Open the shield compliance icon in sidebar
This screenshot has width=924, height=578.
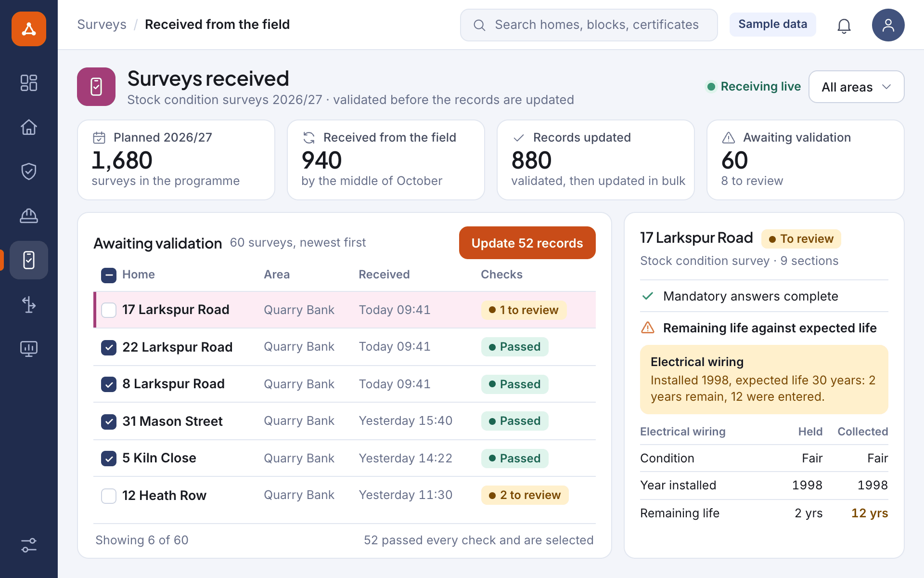point(29,171)
